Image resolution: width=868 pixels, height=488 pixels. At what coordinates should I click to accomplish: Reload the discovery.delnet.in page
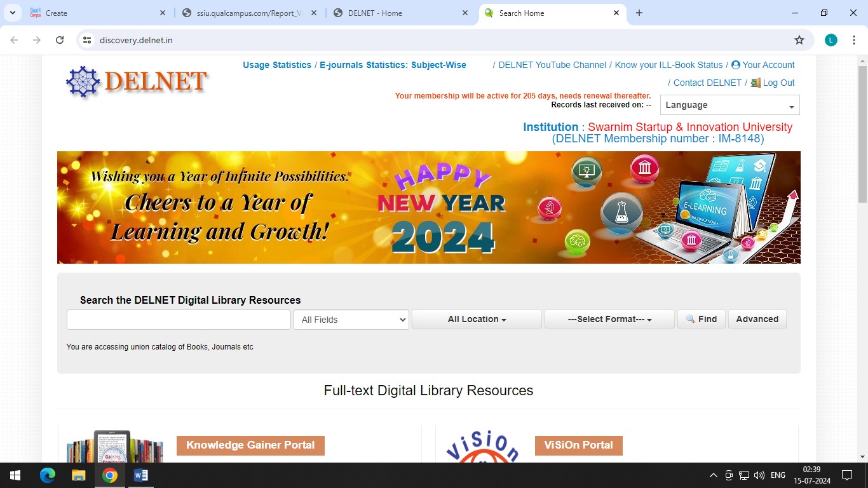[x=60, y=40]
